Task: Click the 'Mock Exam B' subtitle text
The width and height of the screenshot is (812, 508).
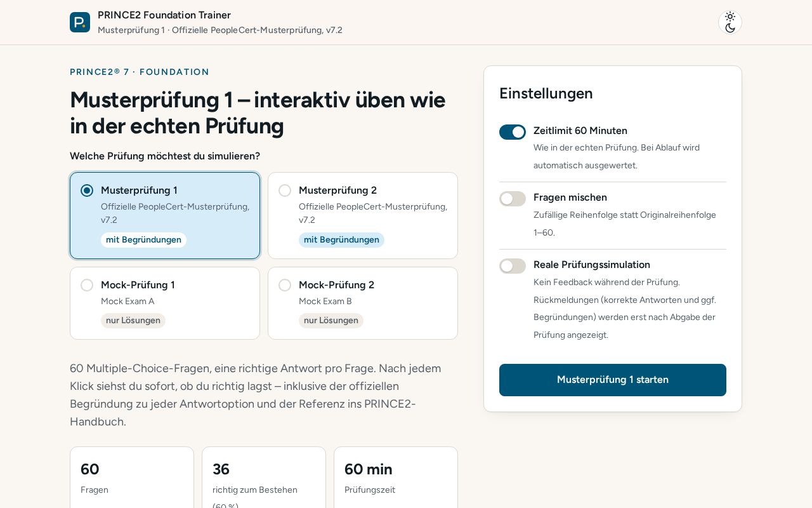Action: point(325,301)
